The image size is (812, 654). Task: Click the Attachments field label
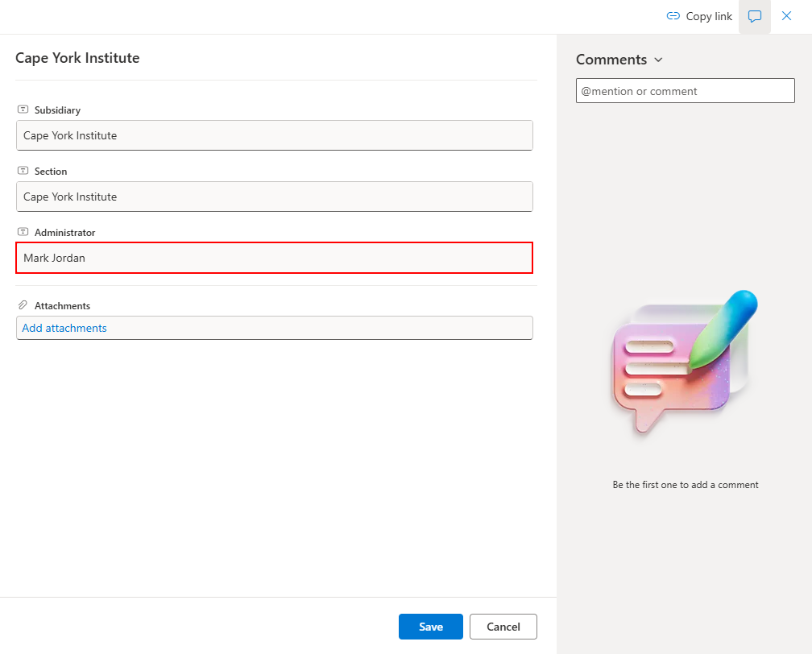tap(62, 306)
